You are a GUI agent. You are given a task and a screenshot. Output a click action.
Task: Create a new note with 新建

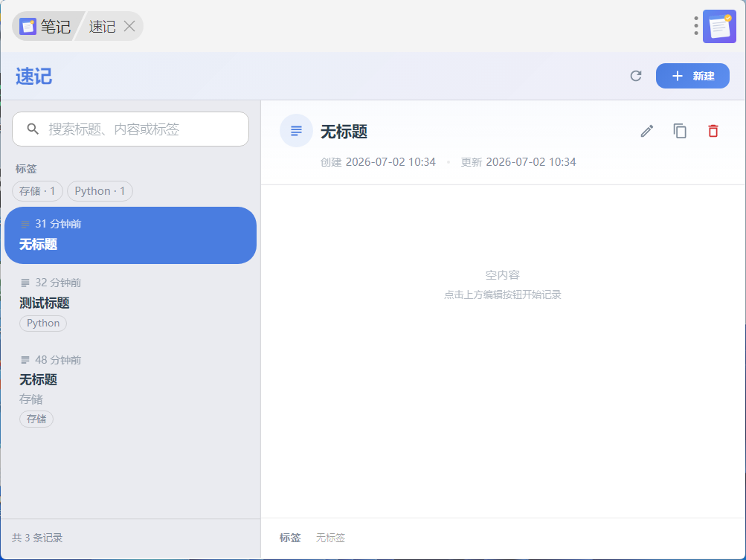click(692, 76)
